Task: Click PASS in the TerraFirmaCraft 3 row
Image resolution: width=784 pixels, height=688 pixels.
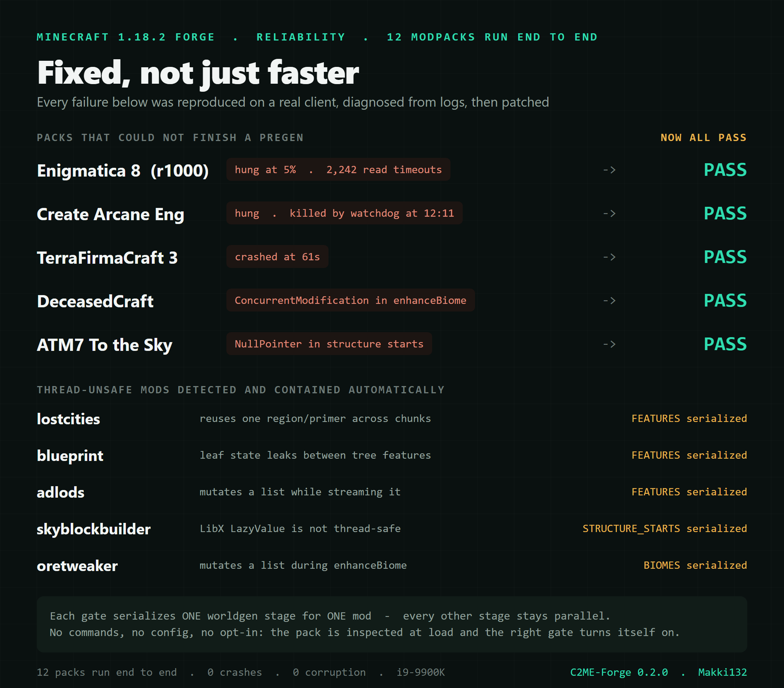Action: coord(725,257)
